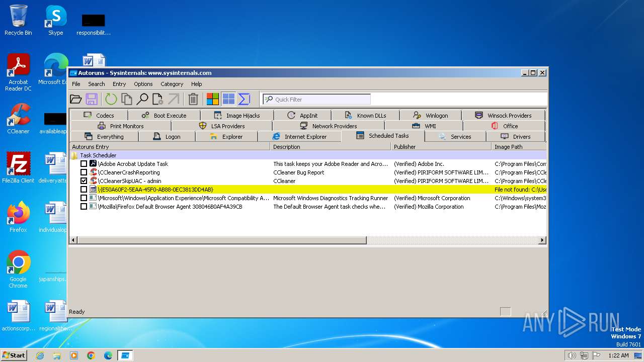
Task: Select the CCleaner Bug Report description text
Action: pos(298,172)
